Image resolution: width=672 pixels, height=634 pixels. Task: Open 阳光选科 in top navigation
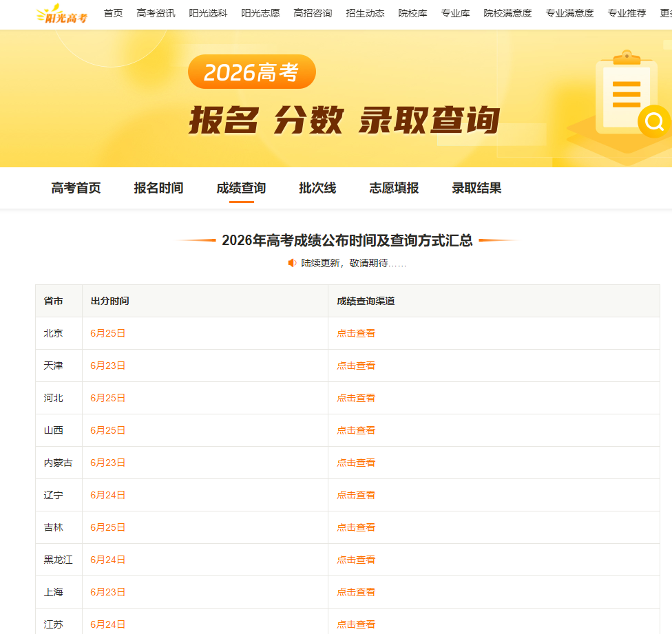coord(208,13)
